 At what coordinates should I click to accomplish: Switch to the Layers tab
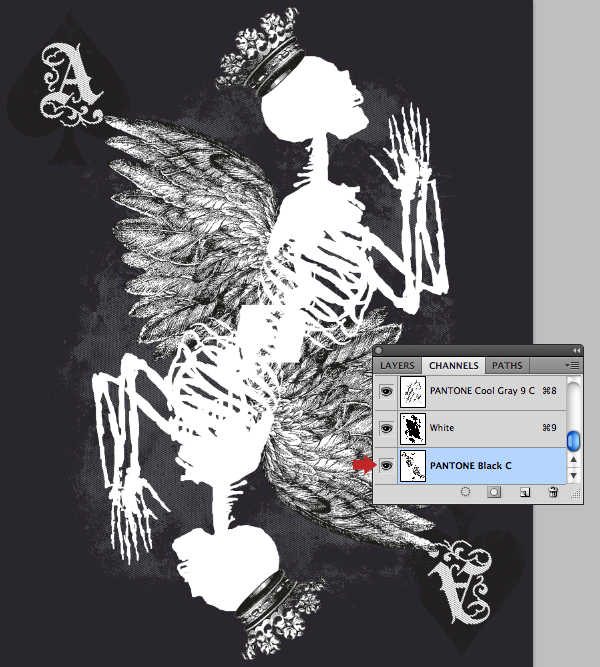click(397, 366)
